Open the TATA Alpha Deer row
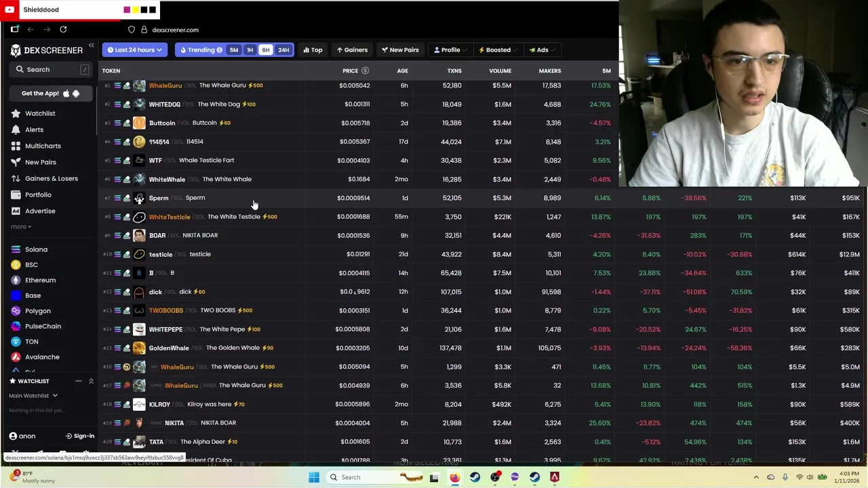Image resolution: width=868 pixels, height=488 pixels. [x=483, y=442]
